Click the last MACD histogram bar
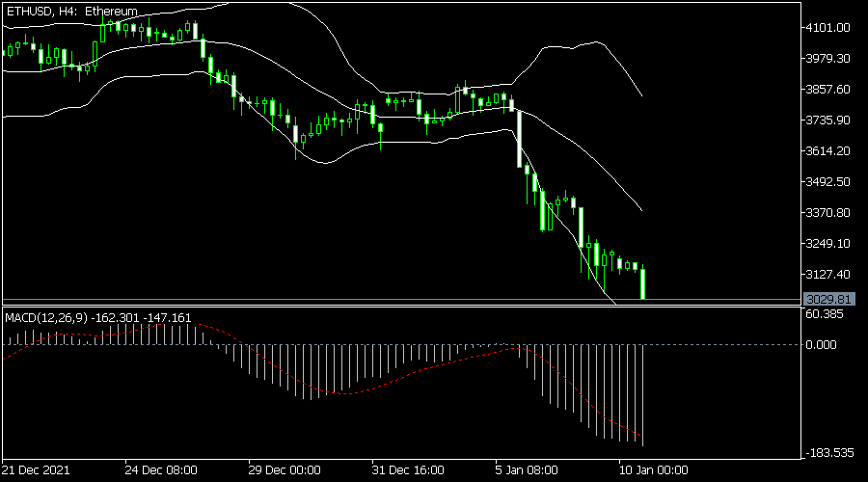The width and height of the screenshot is (868, 482). 642,395
